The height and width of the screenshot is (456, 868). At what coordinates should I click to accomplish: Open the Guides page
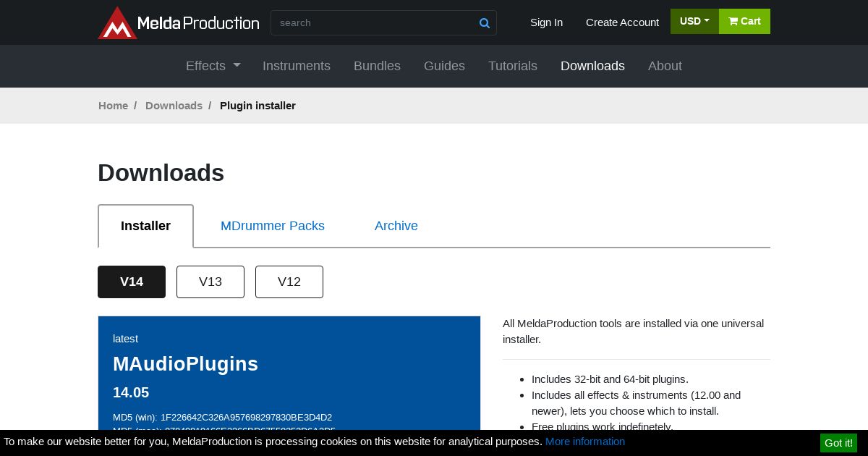[444, 66]
